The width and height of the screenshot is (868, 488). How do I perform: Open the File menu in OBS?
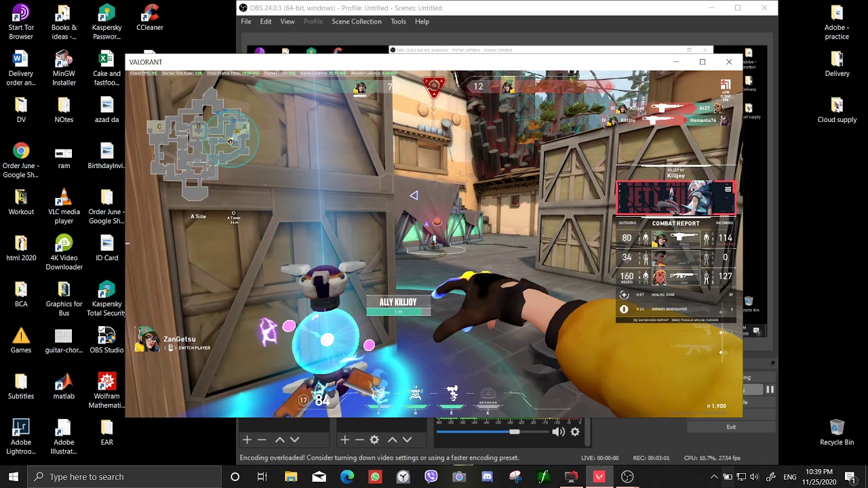pos(246,22)
